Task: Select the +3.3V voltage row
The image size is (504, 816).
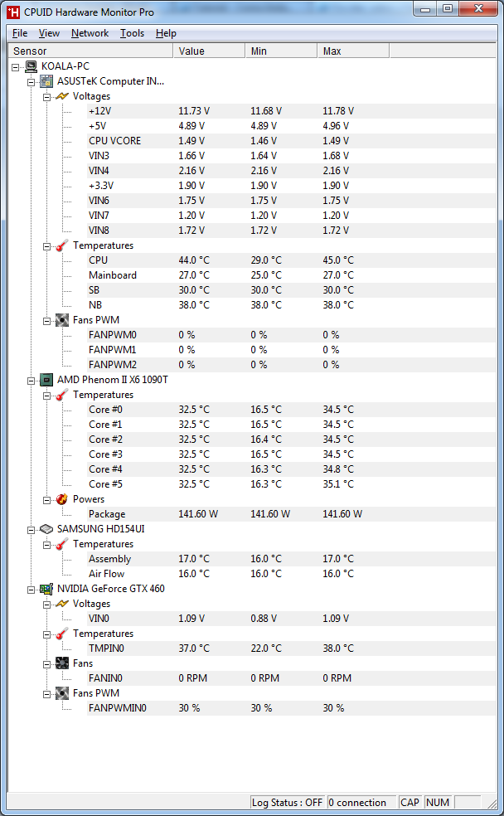Action: (x=291, y=186)
